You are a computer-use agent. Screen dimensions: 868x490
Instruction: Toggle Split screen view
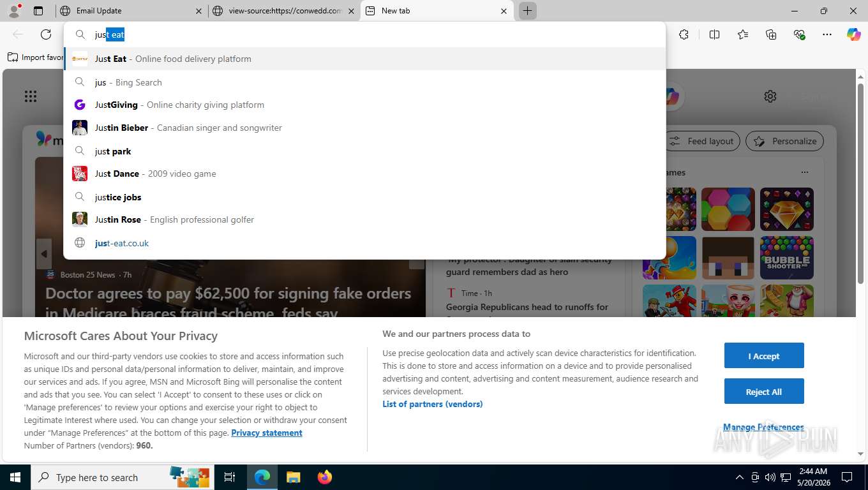(x=714, y=34)
